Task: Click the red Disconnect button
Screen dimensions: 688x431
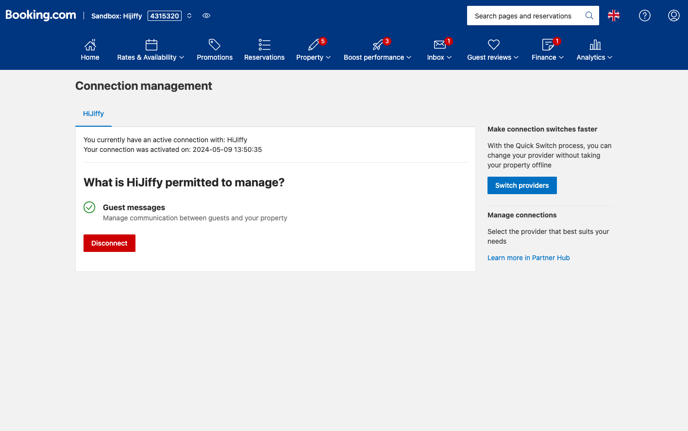Action: 109,243
